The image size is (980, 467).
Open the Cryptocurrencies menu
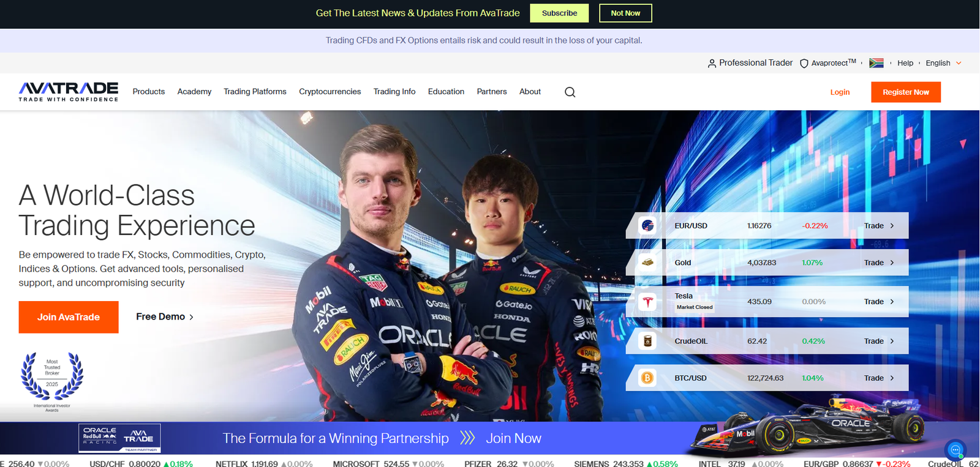330,92
